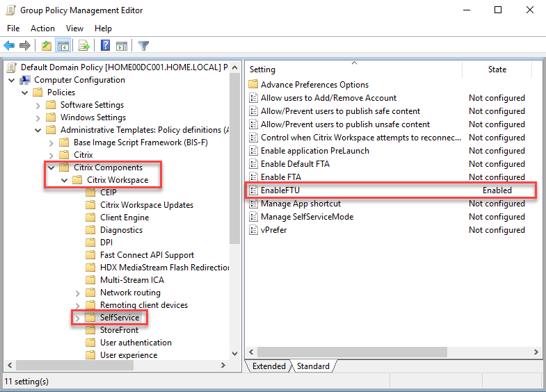Click the Up one level folder icon
The image size is (546, 392).
point(47,46)
